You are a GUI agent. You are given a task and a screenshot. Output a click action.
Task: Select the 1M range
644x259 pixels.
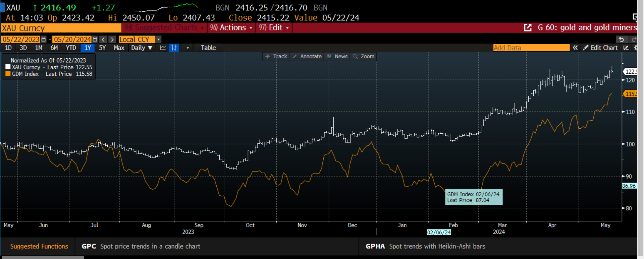(x=39, y=48)
